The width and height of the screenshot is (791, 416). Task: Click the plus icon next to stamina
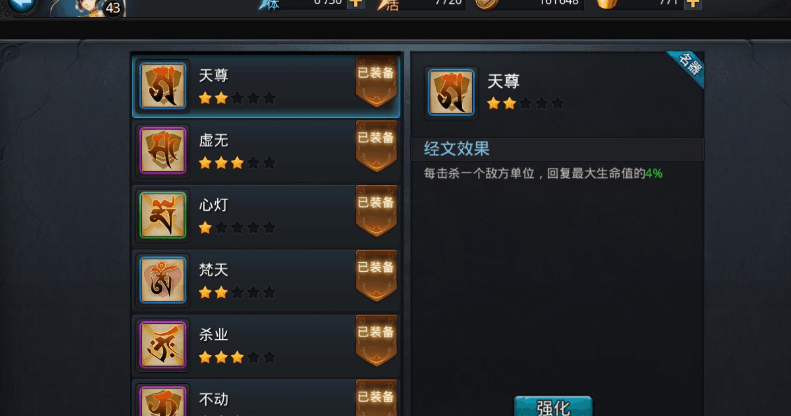(356, 4)
